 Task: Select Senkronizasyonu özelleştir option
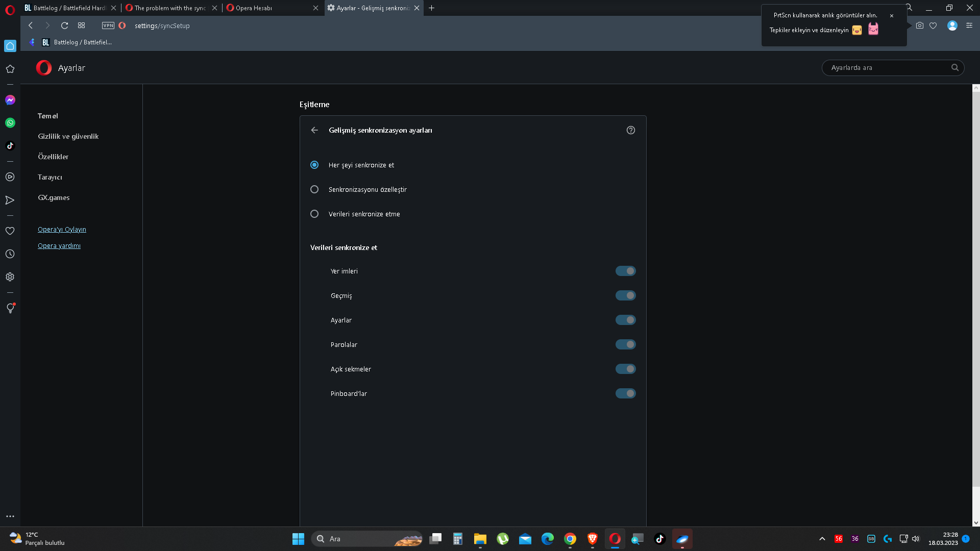pos(314,189)
